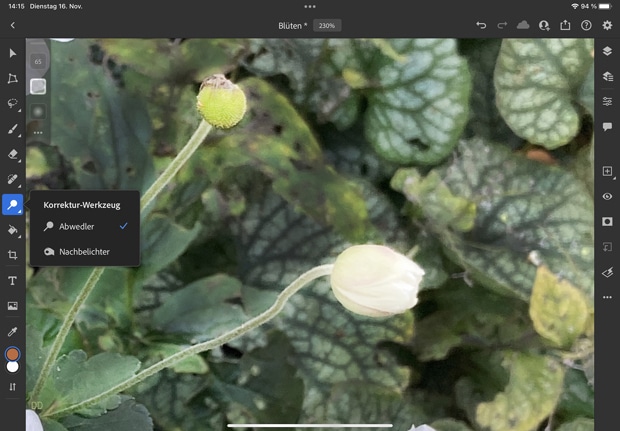
Task: Toggle the layer mask button
Action: (607, 221)
